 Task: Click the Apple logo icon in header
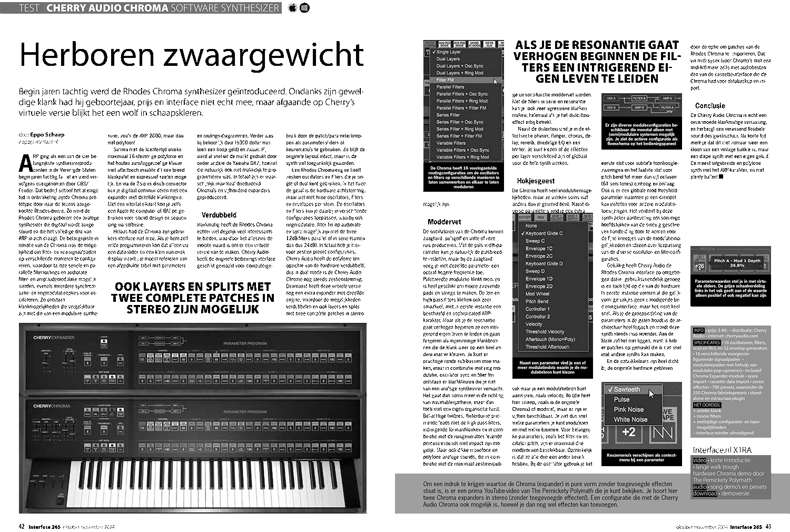(292, 7)
